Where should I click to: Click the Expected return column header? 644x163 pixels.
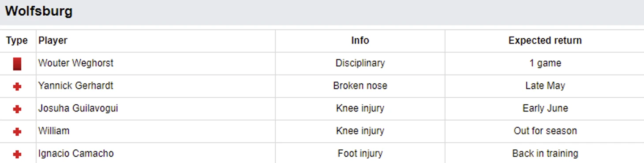pyautogui.click(x=545, y=41)
